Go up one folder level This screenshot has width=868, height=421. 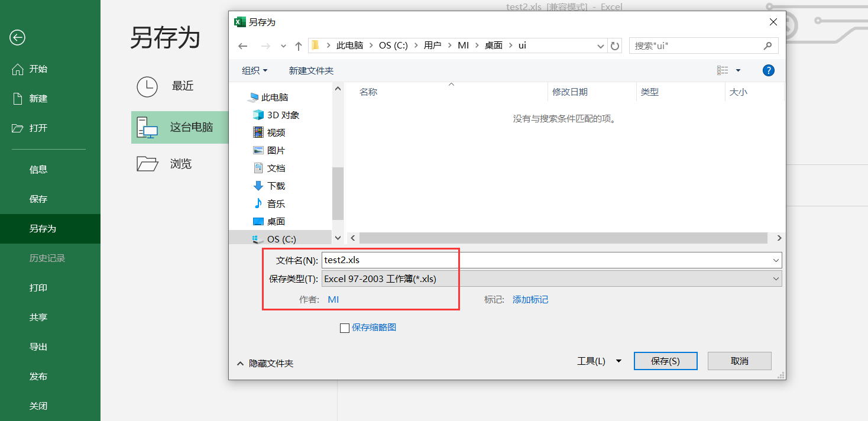[299, 46]
